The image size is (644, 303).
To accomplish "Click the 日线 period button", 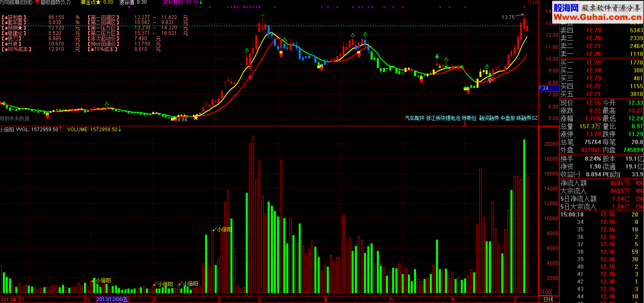I will (548, 299).
